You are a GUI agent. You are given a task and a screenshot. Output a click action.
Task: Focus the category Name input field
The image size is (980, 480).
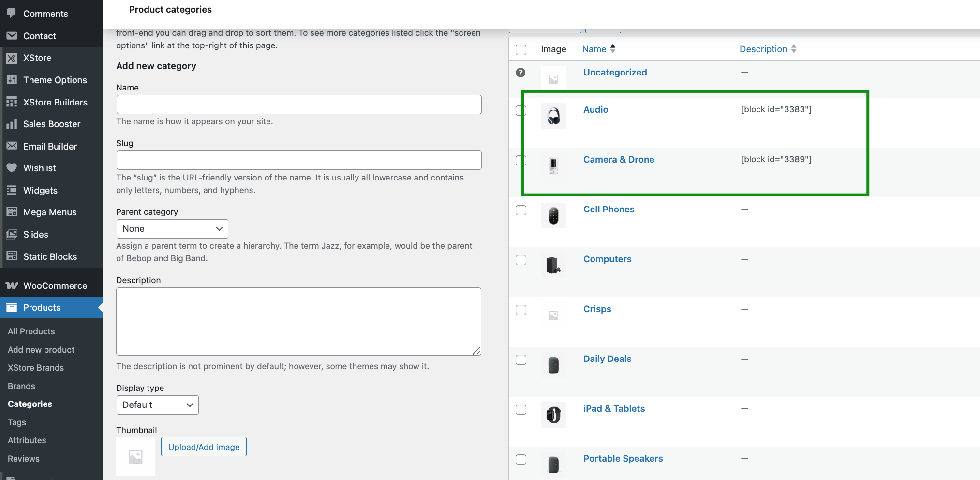(x=299, y=105)
